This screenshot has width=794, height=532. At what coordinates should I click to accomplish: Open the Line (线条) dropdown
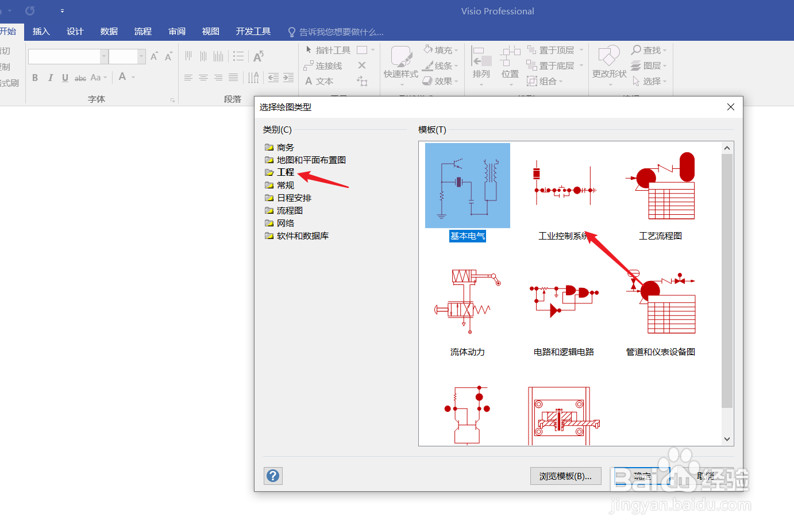pyautogui.click(x=441, y=66)
